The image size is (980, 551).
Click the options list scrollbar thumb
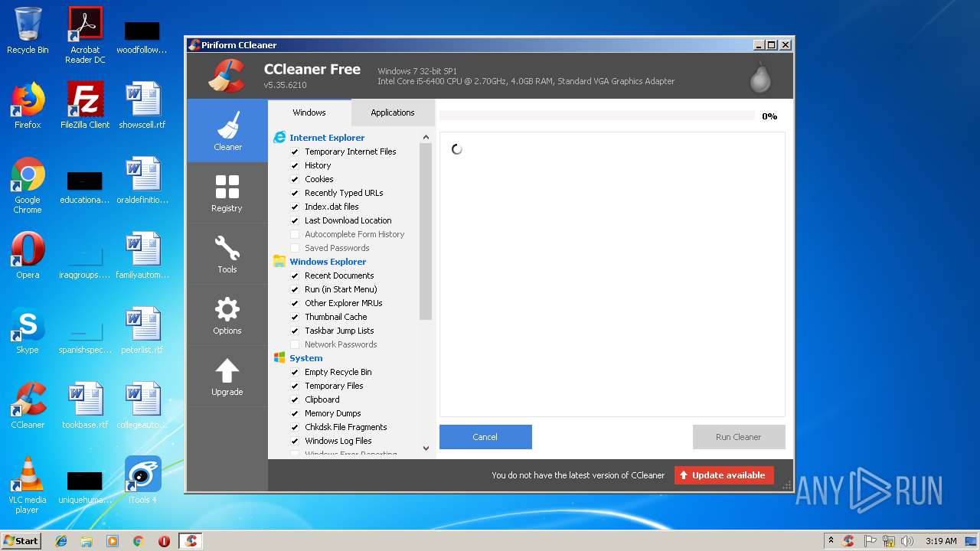click(426, 232)
